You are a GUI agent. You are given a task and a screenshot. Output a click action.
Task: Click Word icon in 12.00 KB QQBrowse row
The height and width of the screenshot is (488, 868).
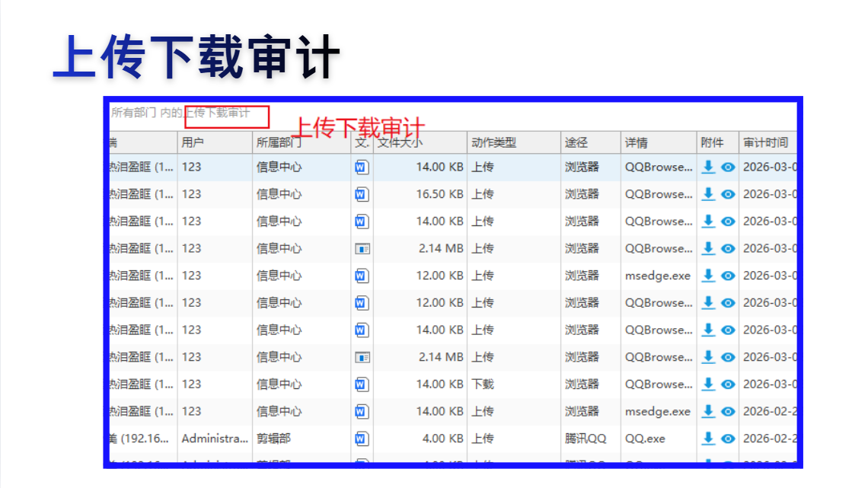pos(362,303)
